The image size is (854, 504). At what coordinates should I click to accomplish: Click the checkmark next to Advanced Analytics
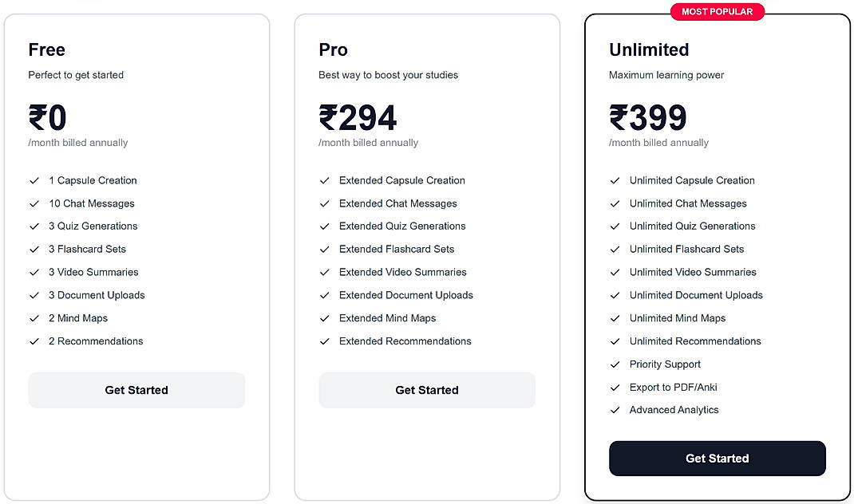(x=615, y=410)
